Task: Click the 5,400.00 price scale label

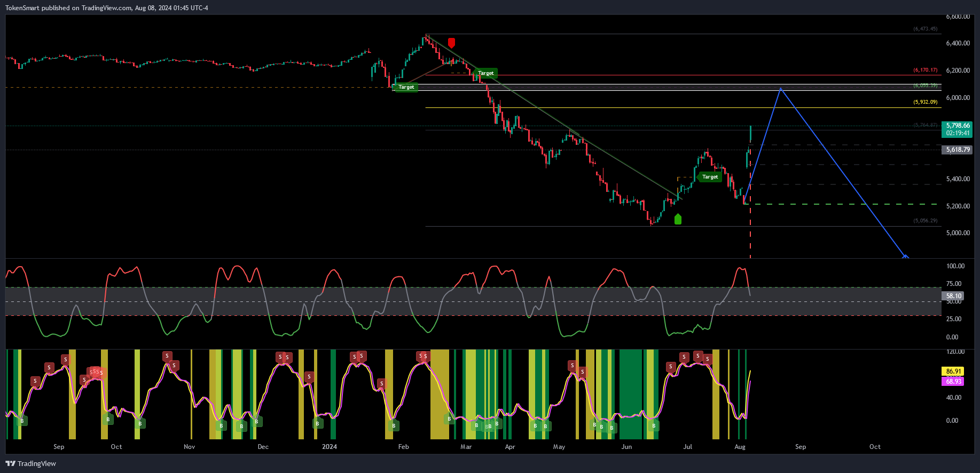Action: [x=958, y=179]
